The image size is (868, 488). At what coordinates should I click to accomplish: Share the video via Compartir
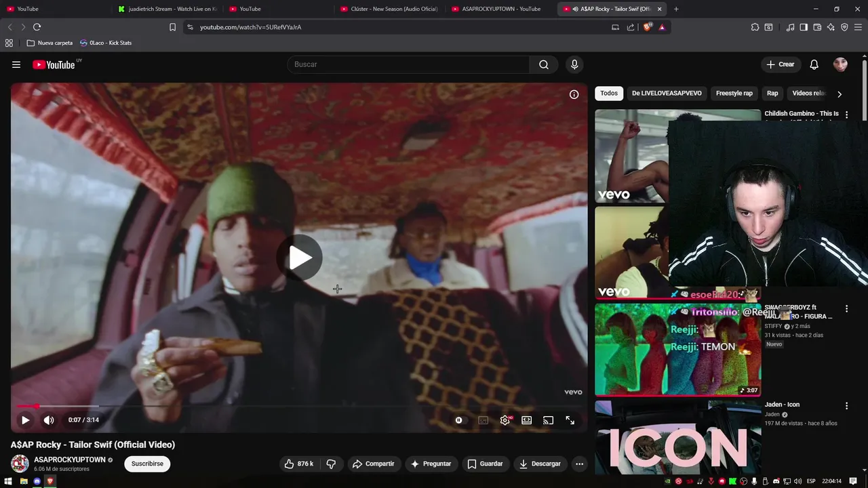pos(373,464)
